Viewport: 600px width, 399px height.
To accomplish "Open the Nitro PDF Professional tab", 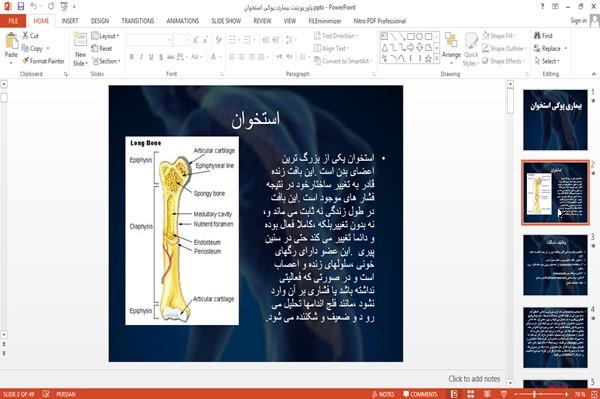I will tap(380, 21).
